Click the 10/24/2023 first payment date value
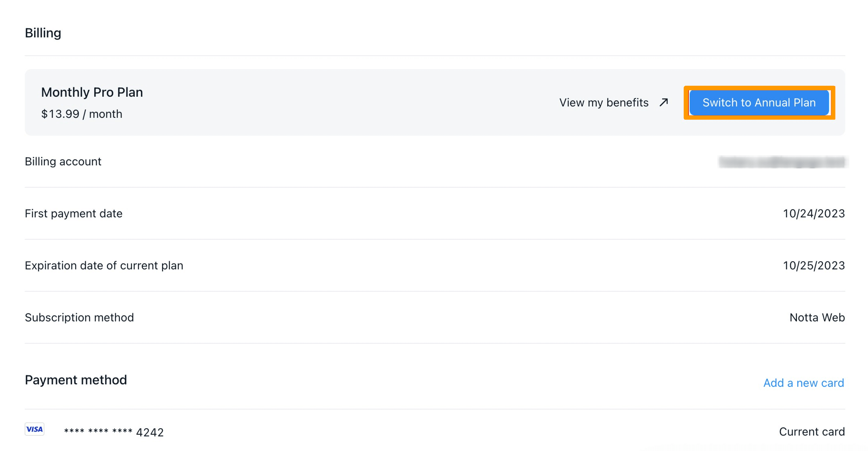868x451 pixels. 814,213
